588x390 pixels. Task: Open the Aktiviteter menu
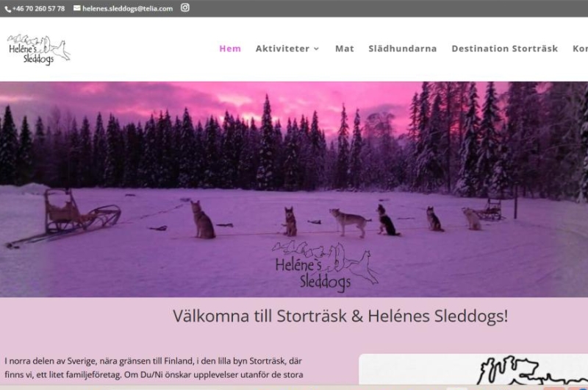click(282, 49)
